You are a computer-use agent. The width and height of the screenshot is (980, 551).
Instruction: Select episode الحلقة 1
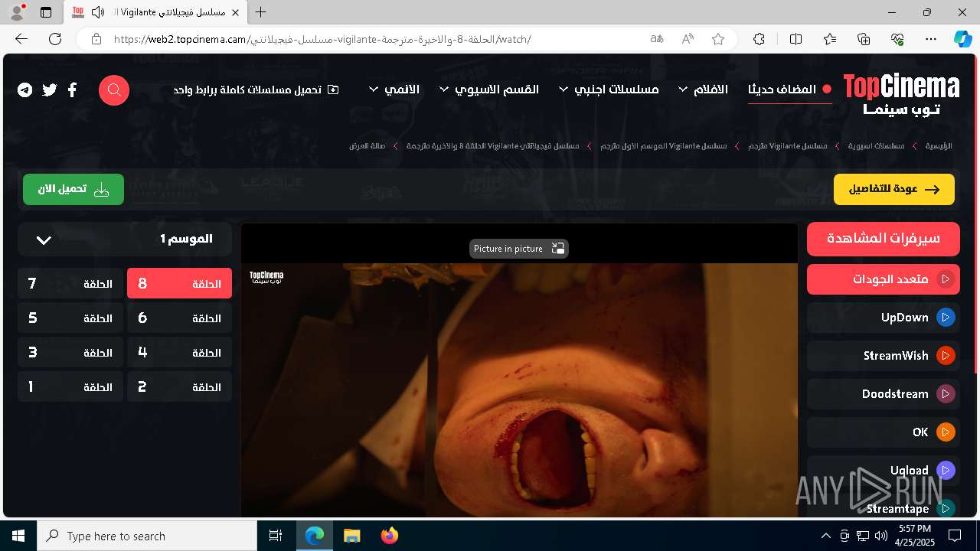click(x=70, y=387)
